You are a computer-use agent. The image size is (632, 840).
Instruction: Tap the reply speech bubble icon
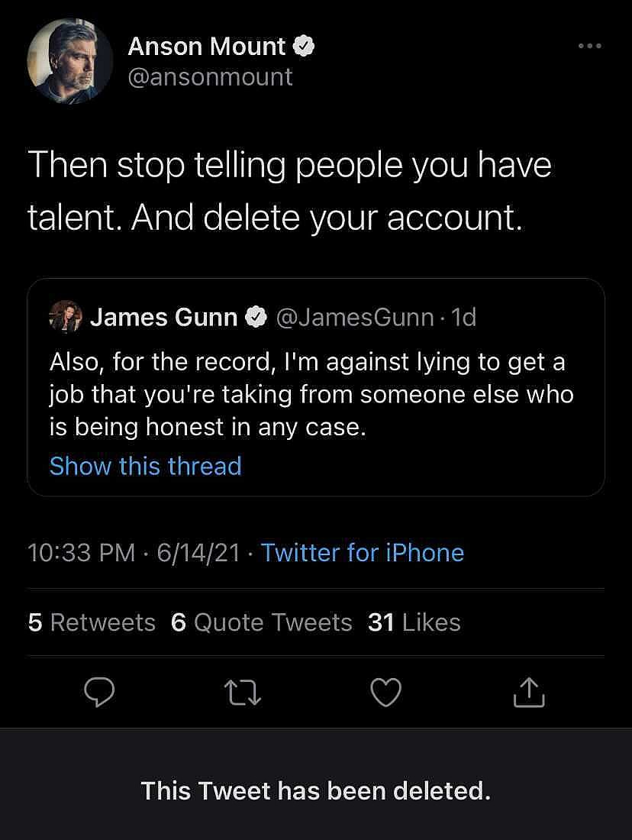(99, 692)
